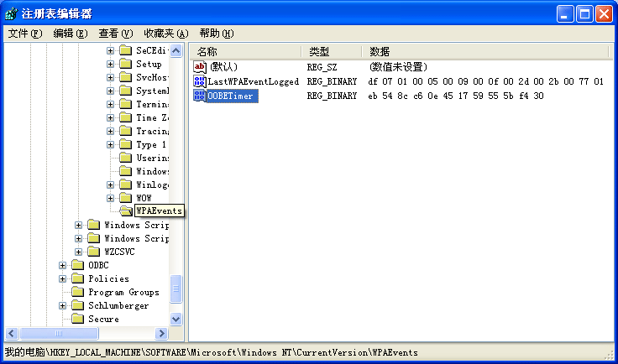Click the WPAEvents open folder icon
The image size is (618, 364).
(125, 211)
